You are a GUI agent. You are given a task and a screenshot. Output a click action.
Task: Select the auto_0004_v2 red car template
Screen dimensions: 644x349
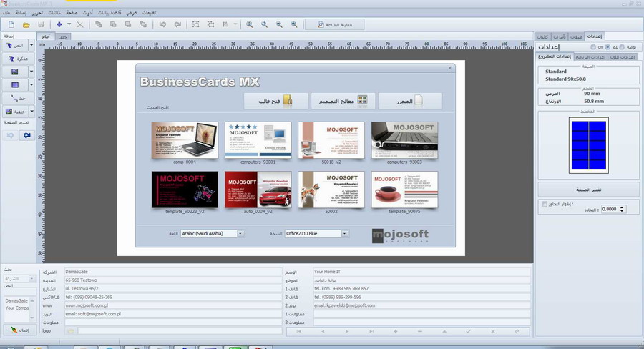point(258,190)
